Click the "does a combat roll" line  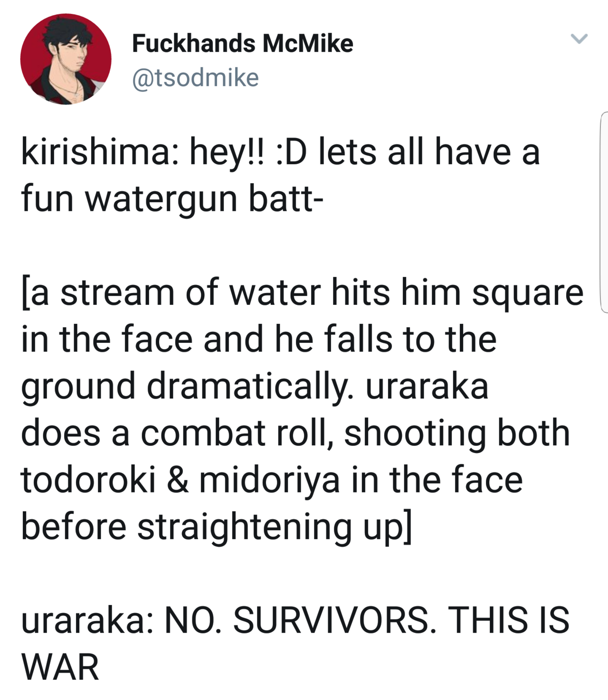[x=295, y=433]
